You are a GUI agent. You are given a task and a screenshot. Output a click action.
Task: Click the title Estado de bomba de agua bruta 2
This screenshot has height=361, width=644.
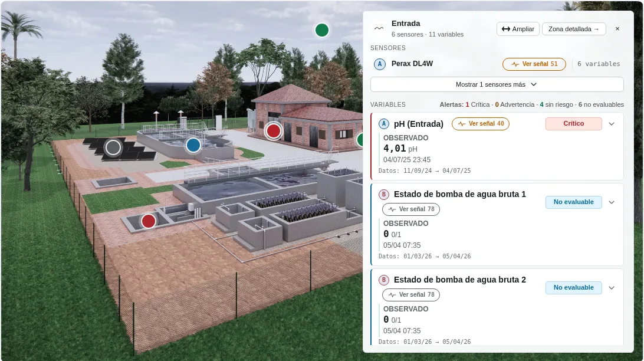(x=460, y=280)
